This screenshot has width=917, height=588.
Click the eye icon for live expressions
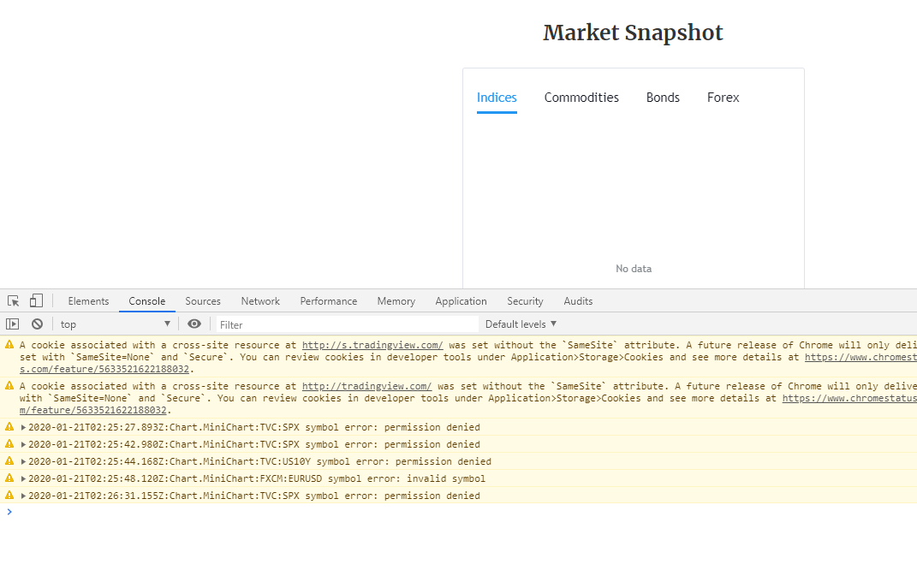194,324
